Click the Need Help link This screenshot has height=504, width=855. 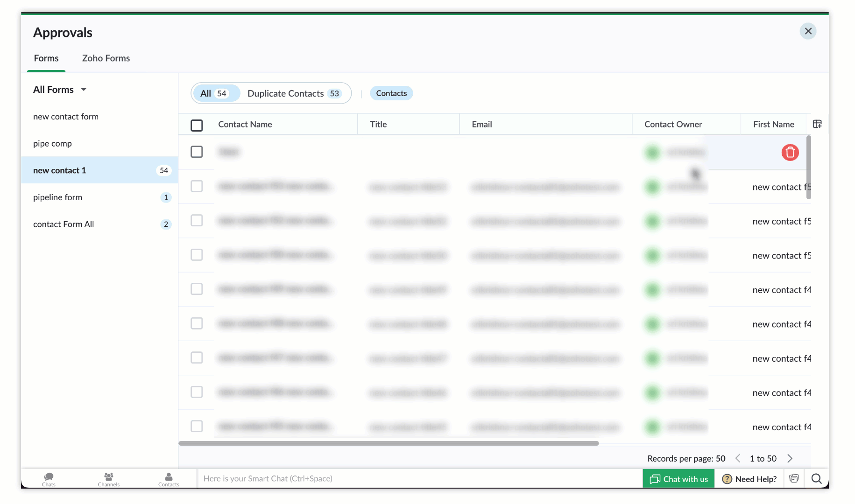coord(749,479)
